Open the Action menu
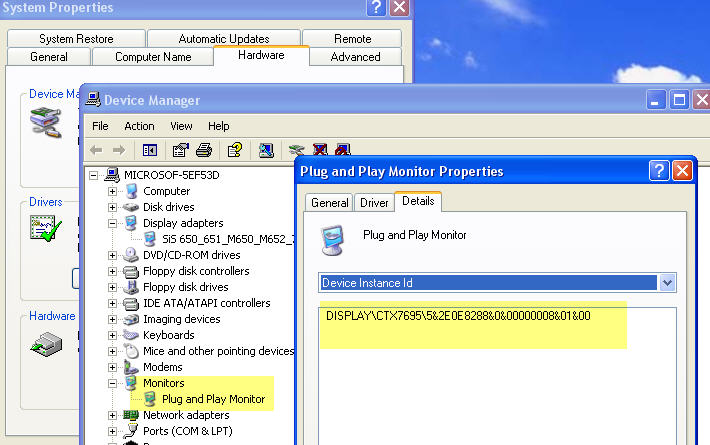 [x=139, y=126]
